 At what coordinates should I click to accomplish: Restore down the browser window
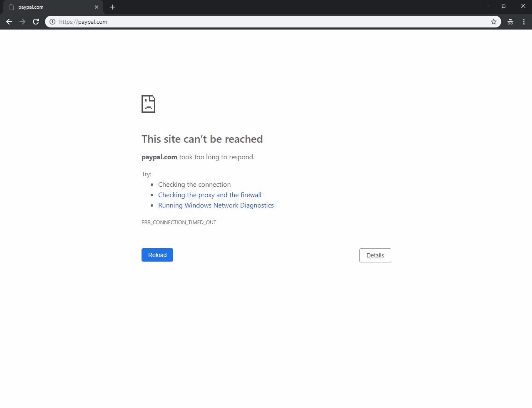pos(504,6)
